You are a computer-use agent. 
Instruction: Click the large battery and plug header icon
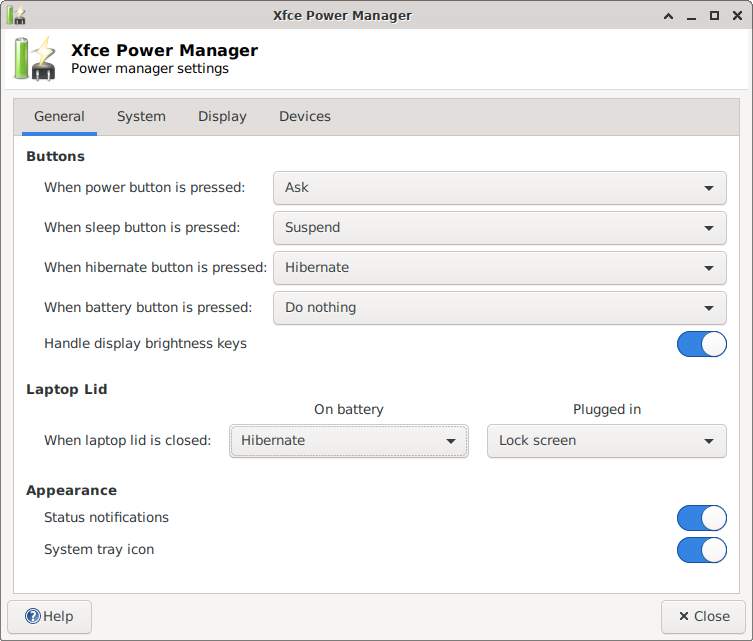click(35, 59)
